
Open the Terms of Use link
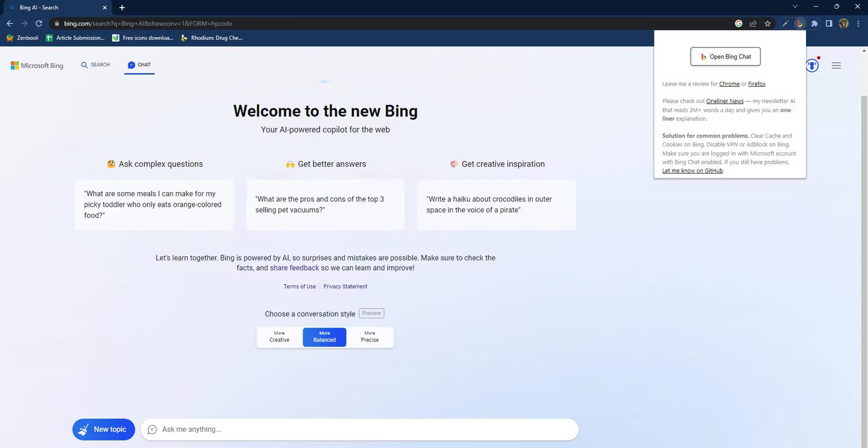point(300,287)
